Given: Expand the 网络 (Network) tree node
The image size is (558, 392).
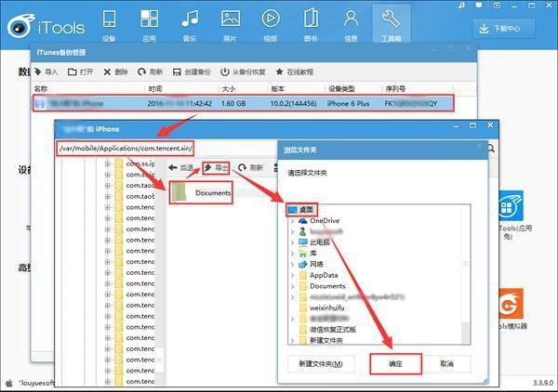Looking at the screenshot, I should tap(291, 264).
